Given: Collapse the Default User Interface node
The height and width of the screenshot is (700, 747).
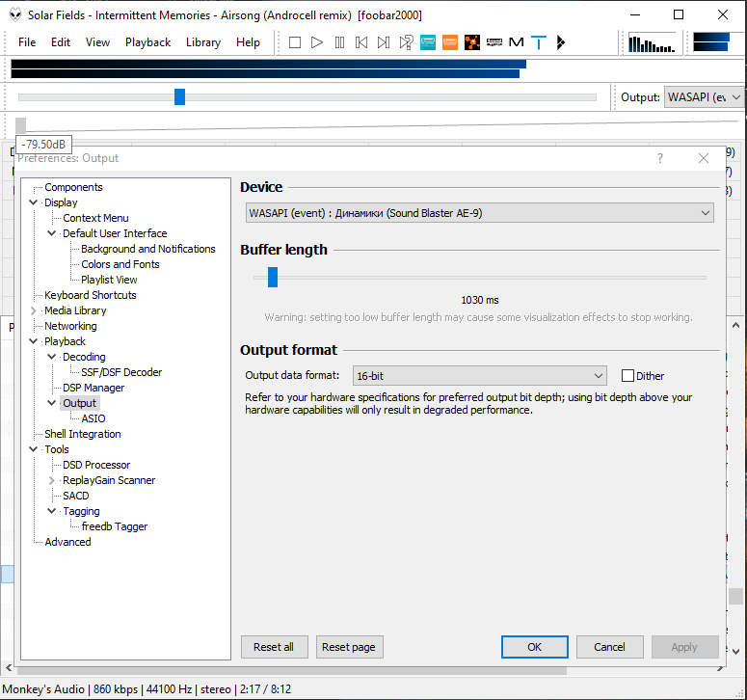Looking at the screenshot, I should (51, 233).
